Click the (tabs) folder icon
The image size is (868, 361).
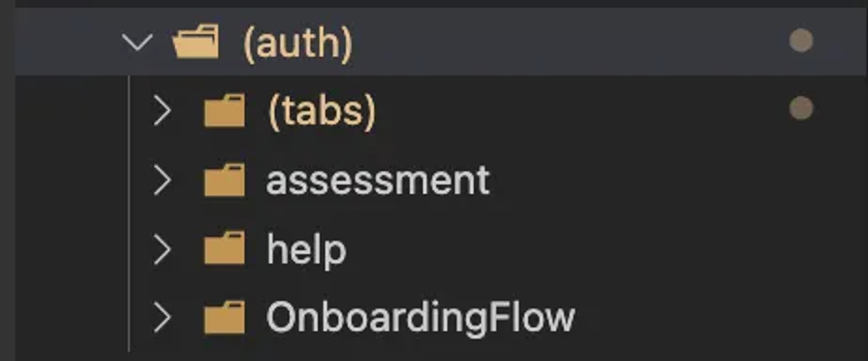224,110
